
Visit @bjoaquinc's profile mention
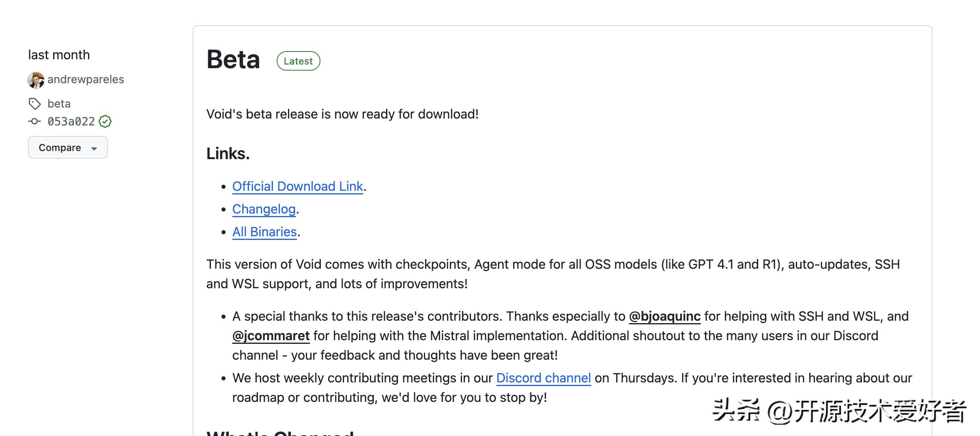tap(664, 316)
